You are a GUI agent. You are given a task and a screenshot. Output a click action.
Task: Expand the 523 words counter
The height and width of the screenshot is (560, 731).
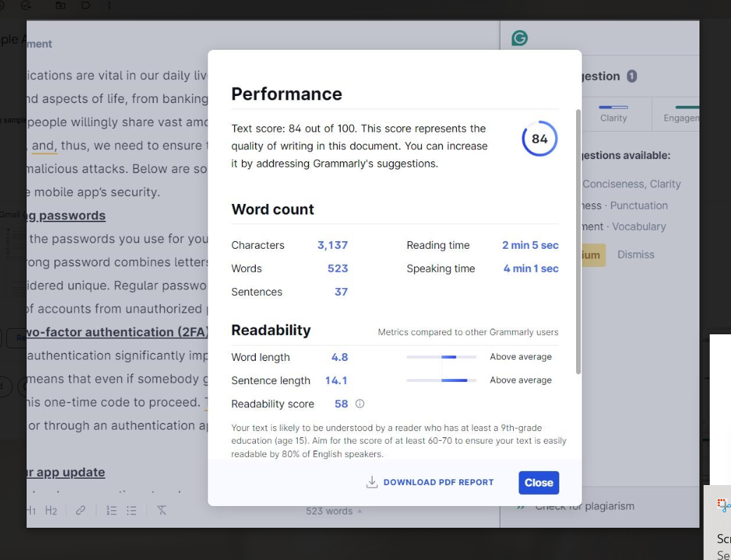tap(334, 511)
